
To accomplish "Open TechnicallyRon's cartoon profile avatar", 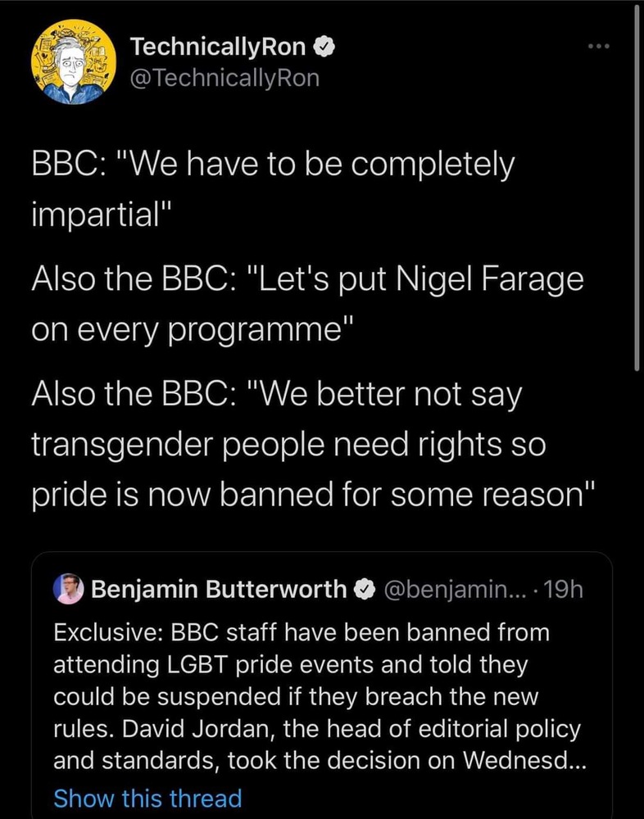I will click(x=67, y=65).
